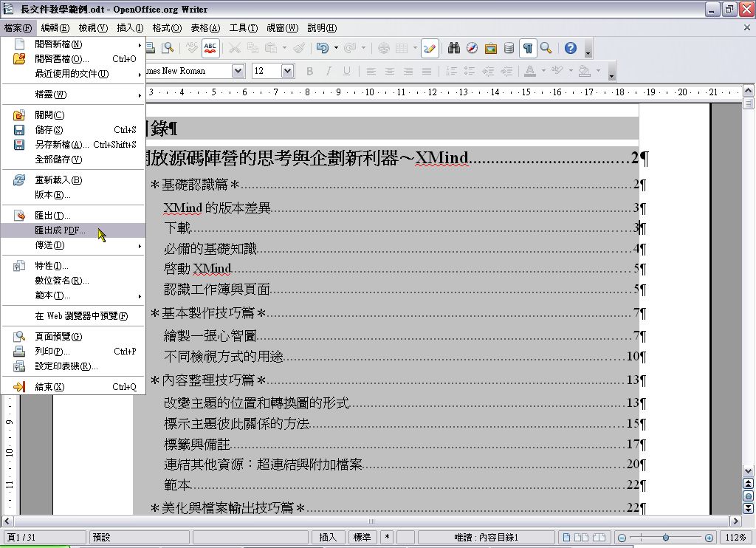Click the Decrease Indent icon

tap(488, 72)
